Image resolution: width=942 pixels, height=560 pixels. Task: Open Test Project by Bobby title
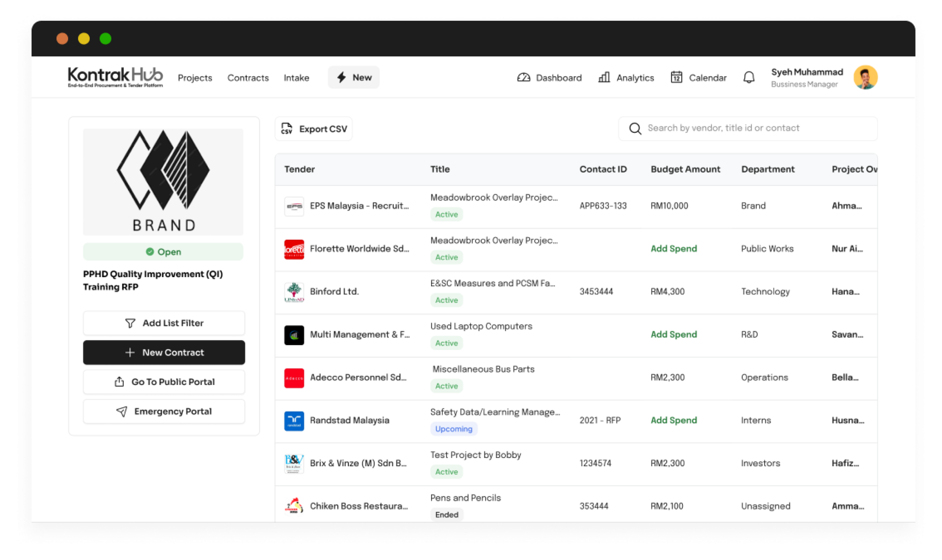476,455
